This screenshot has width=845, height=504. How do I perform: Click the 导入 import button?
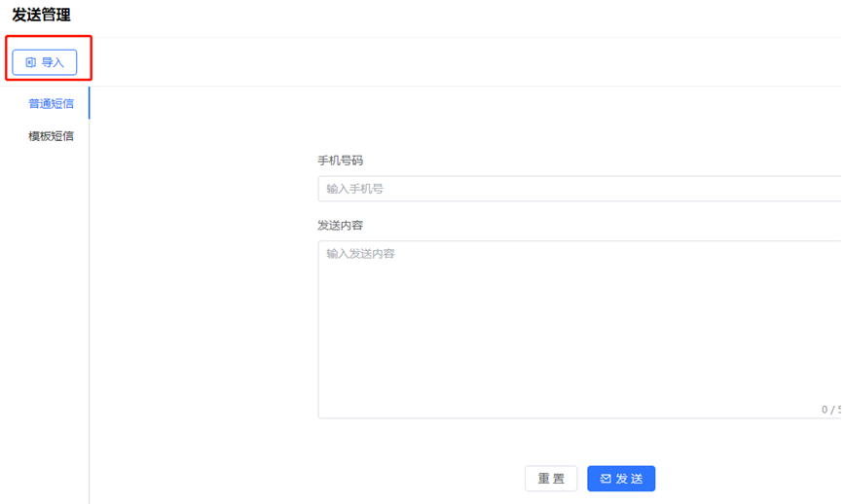point(44,62)
